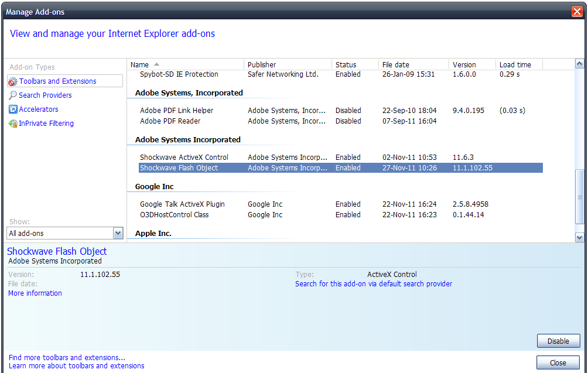Click the 0.29 s load time cell
This screenshot has height=373, width=588.
510,74
